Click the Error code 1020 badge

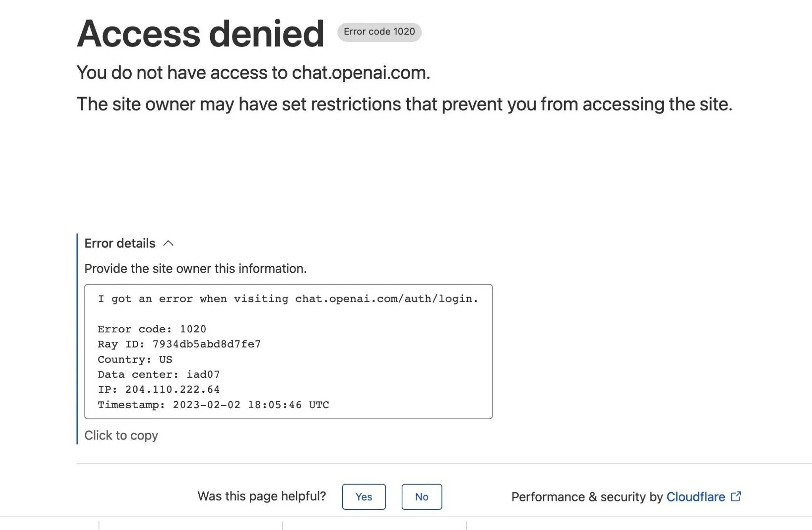pyautogui.click(x=379, y=32)
